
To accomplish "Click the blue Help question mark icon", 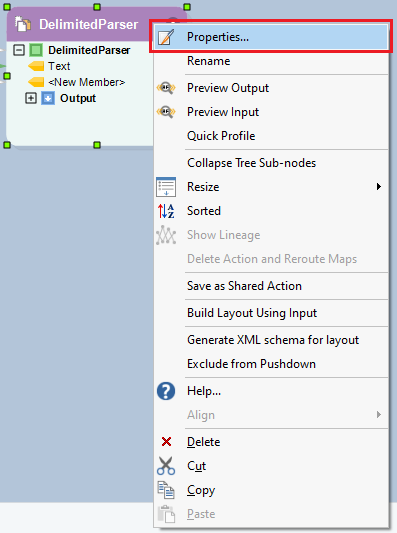I will (166, 391).
